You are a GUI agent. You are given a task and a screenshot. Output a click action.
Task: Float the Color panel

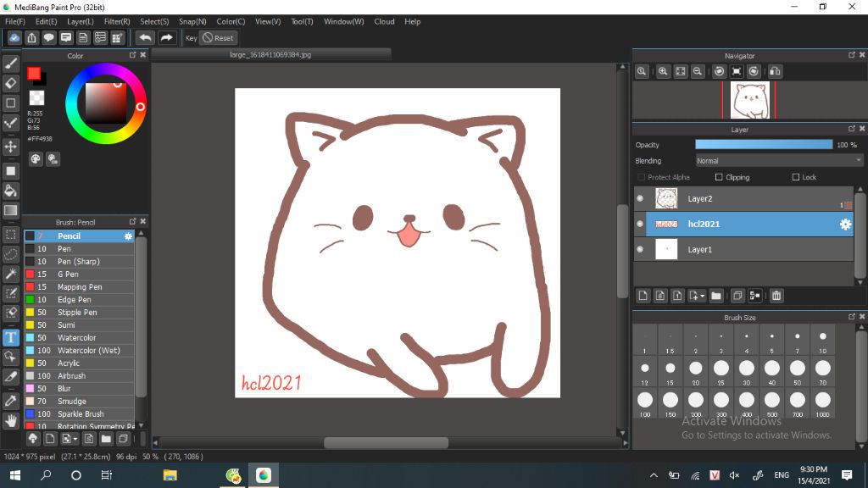(132, 55)
